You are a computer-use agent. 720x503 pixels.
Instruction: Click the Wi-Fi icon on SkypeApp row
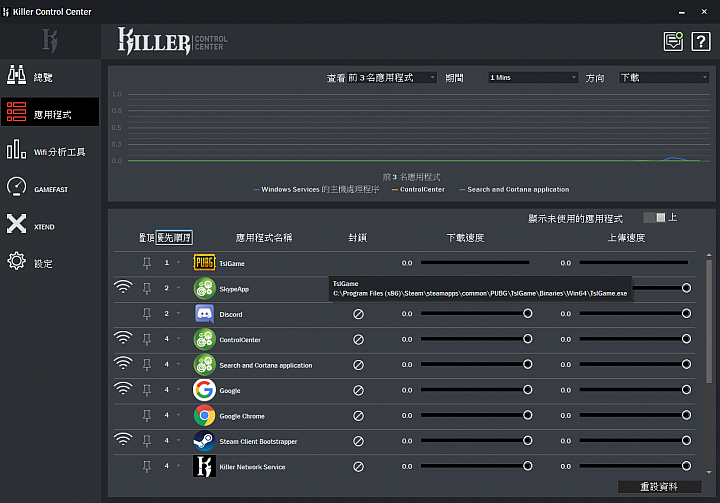click(123, 287)
